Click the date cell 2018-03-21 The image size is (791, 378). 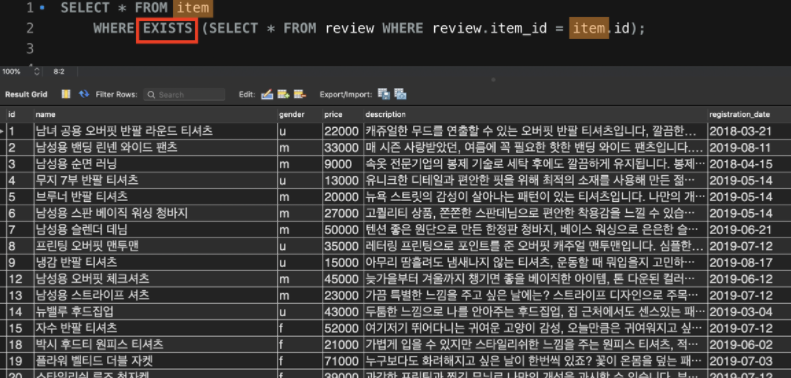749,131
